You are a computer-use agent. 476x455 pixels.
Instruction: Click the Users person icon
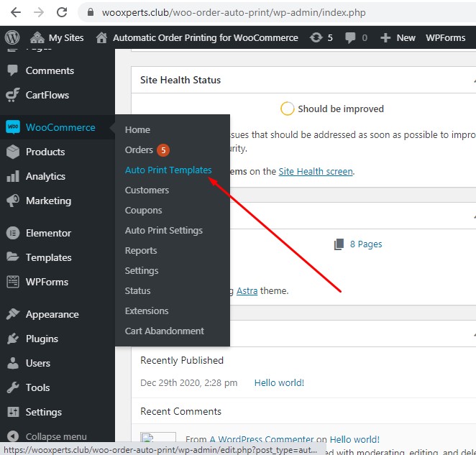[13, 363]
